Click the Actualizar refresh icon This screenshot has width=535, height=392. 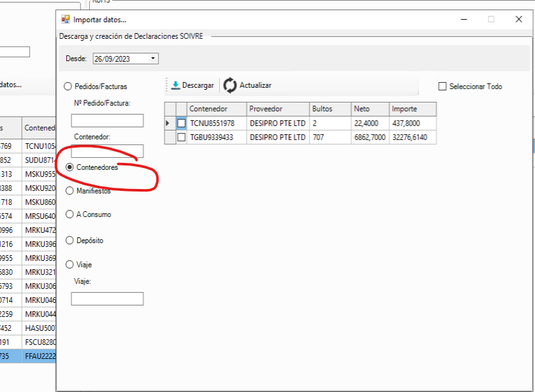(230, 85)
